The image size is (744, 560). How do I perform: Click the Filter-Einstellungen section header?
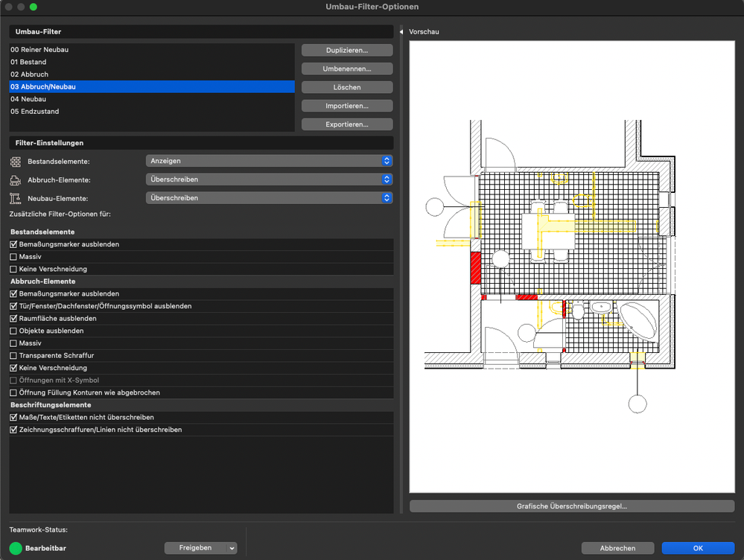pos(201,143)
